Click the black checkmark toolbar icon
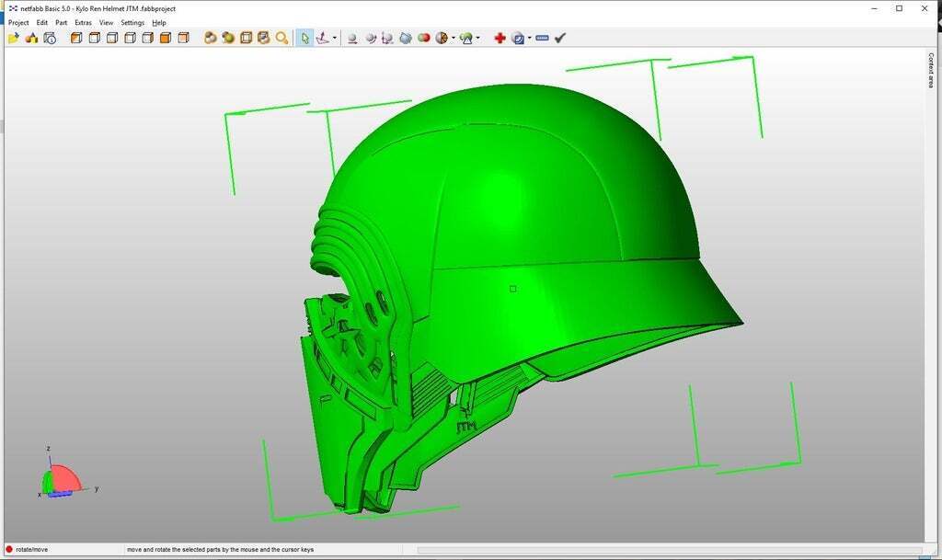Screen dimensions: 942x560 coord(560,39)
